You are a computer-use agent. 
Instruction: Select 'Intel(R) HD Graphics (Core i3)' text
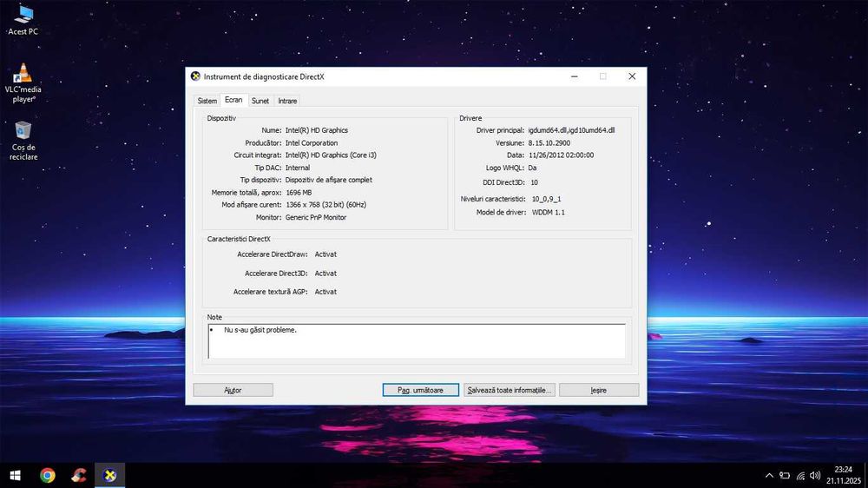point(331,155)
